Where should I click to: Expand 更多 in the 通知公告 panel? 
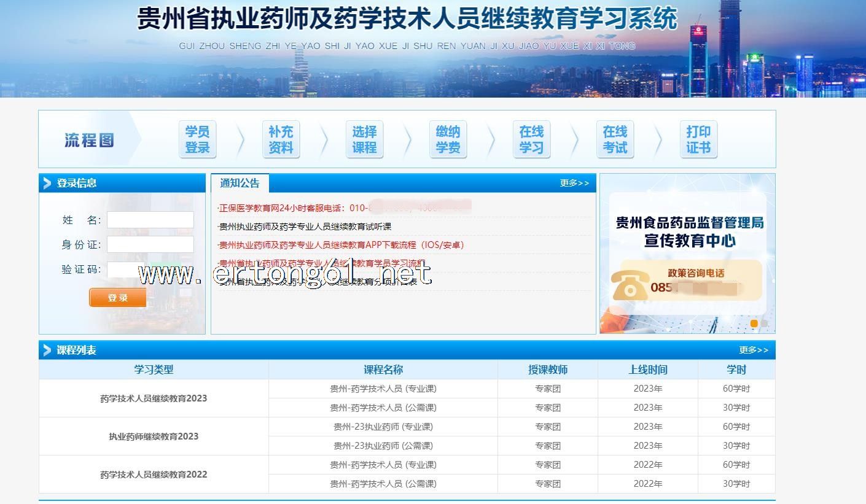(574, 183)
